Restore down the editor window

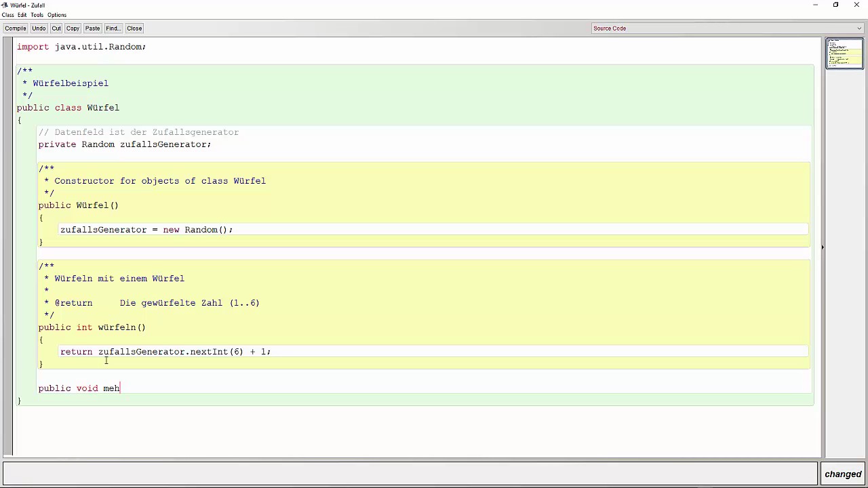[x=835, y=5]
